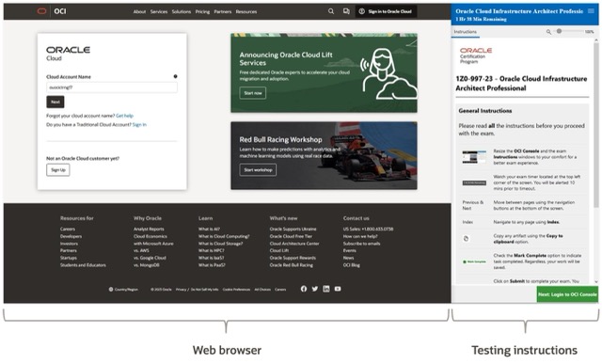Open Oracle Supports Ukraine link
602x364 pixels.
293,229
